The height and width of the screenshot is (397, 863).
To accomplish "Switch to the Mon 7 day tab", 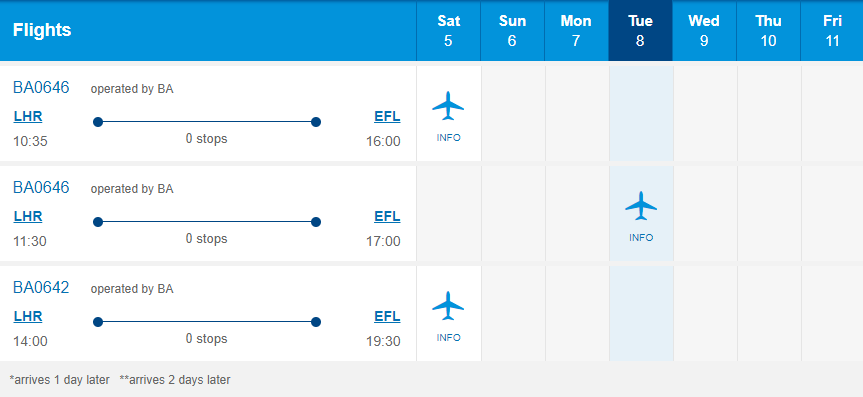I will pyautogui.click(x=576, y=31).
